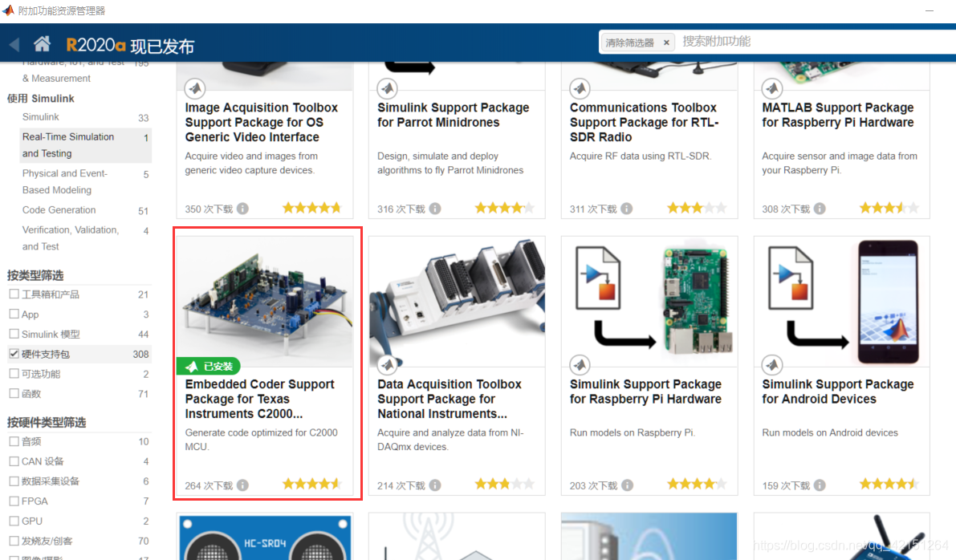Show download info for RTL-SDR Radio package
Viewport: 956px width, 560px height.
coord(627,209)
